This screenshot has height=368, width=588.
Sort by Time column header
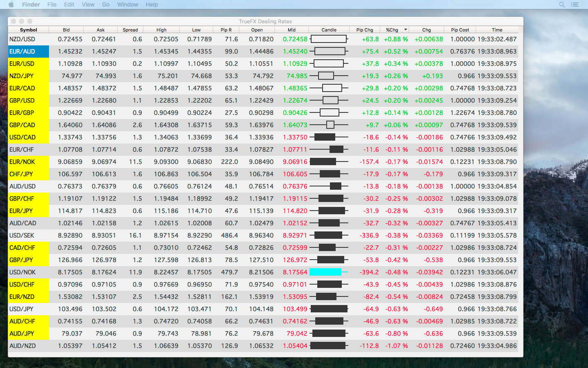497,30
